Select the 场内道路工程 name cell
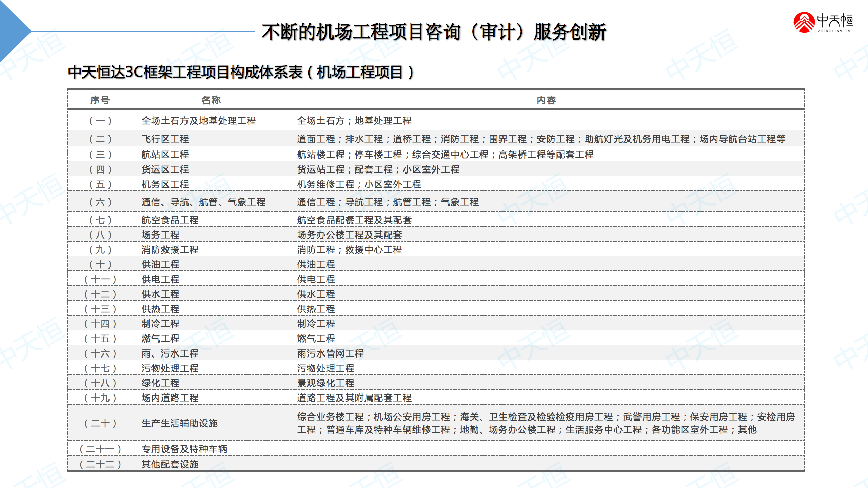The width and height of the screenshot is (868, 488). [x=170, y=398]
